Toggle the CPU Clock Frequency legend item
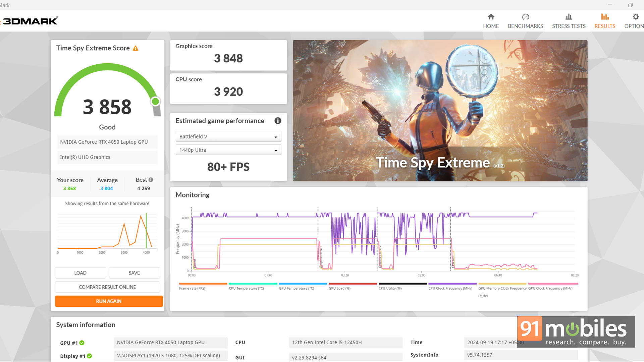644x362 pixels. (x=450, y=288)
